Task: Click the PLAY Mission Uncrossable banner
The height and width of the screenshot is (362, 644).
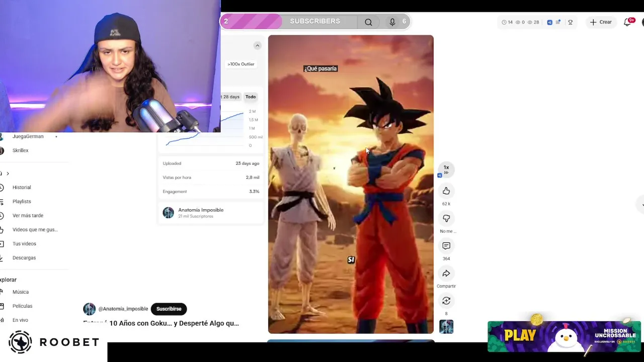Action: click(x=564, y=336)
